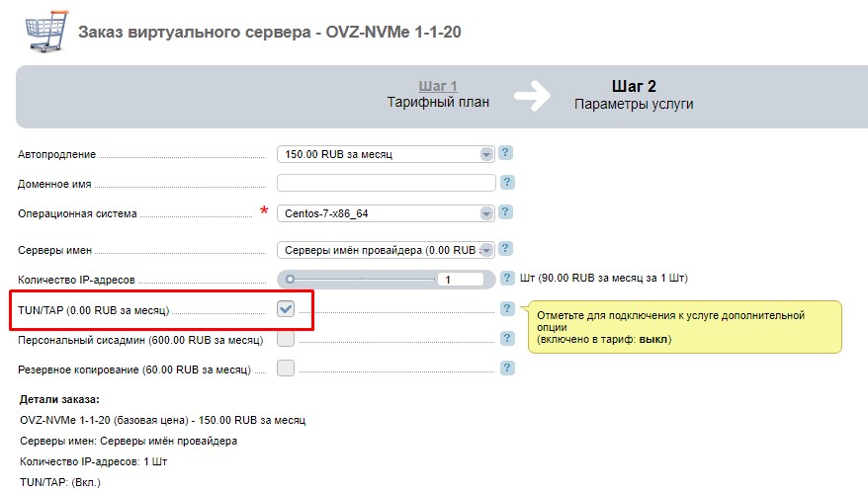Viewport: 868px width, 493px height.
Task: Open help for Автопродление field
Action: pyautogui.click(x=505, y=153)
